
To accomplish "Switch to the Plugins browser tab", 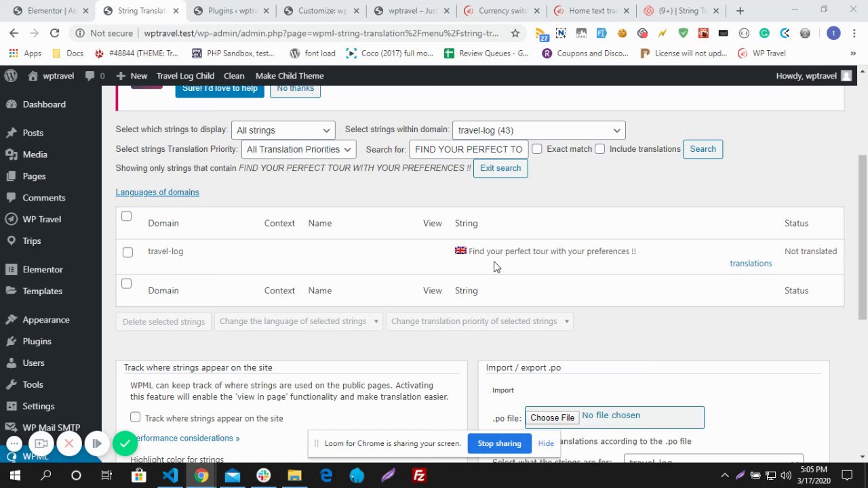I will [231, 11].
